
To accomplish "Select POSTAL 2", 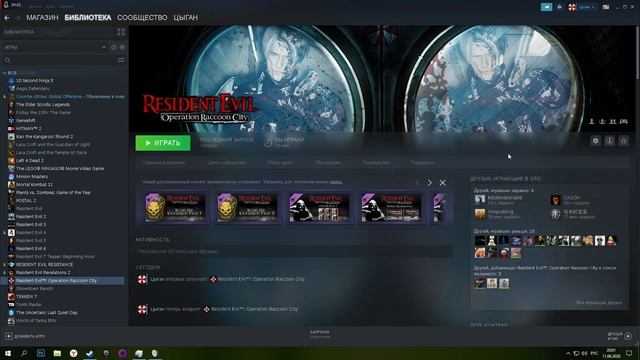I will pos(26,200).
